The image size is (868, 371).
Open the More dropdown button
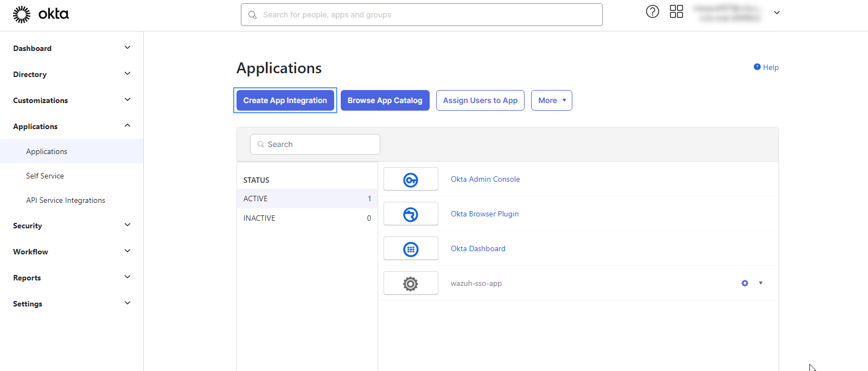(x=551, y=100)
